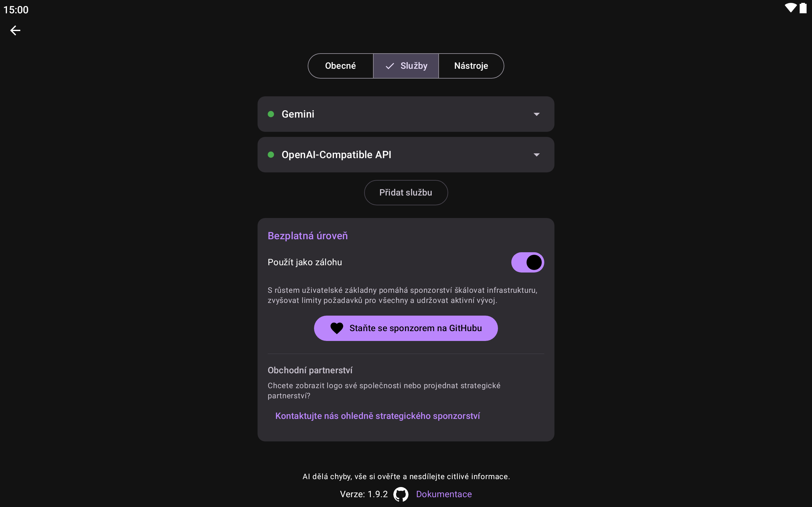812x507 pixels.
Task: Switch to the Obecné tab
Action: pos(340,66)
